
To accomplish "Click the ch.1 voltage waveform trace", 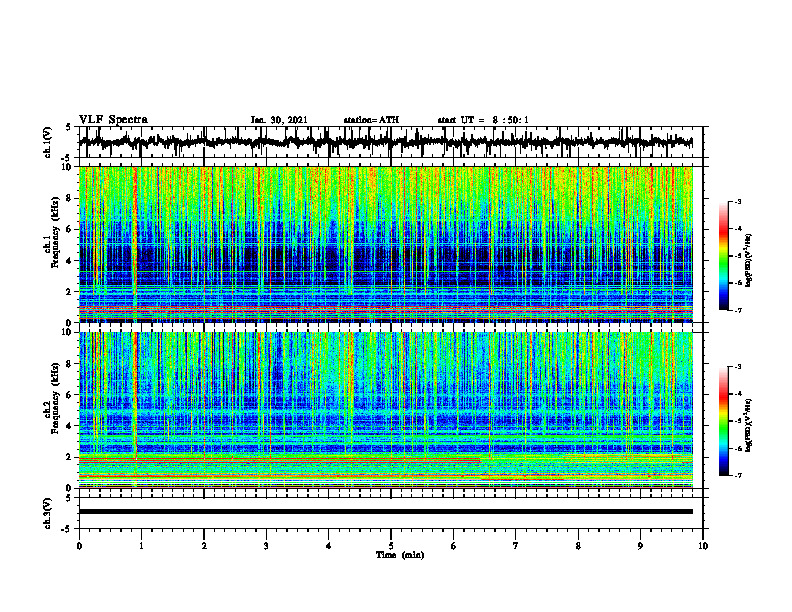I will coord(385,142).
